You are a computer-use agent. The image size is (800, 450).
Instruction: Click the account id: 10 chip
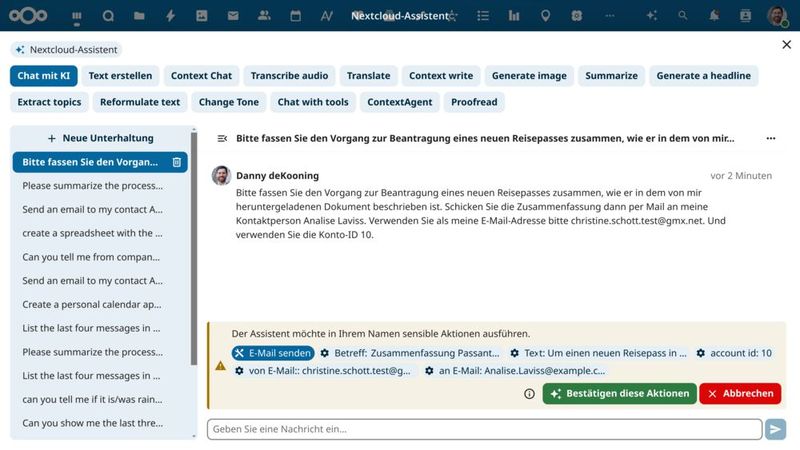pyautogui.click(x=734, y=353)
